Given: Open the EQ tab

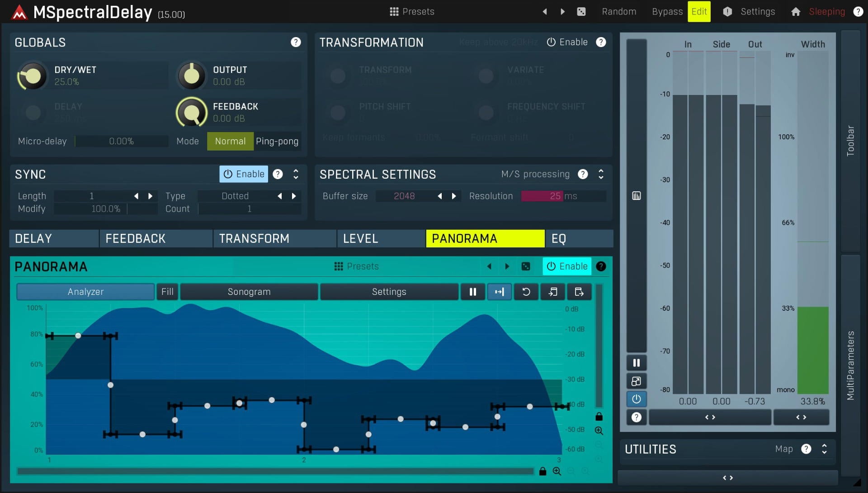Looking at the screenshot, I should 580,239.
